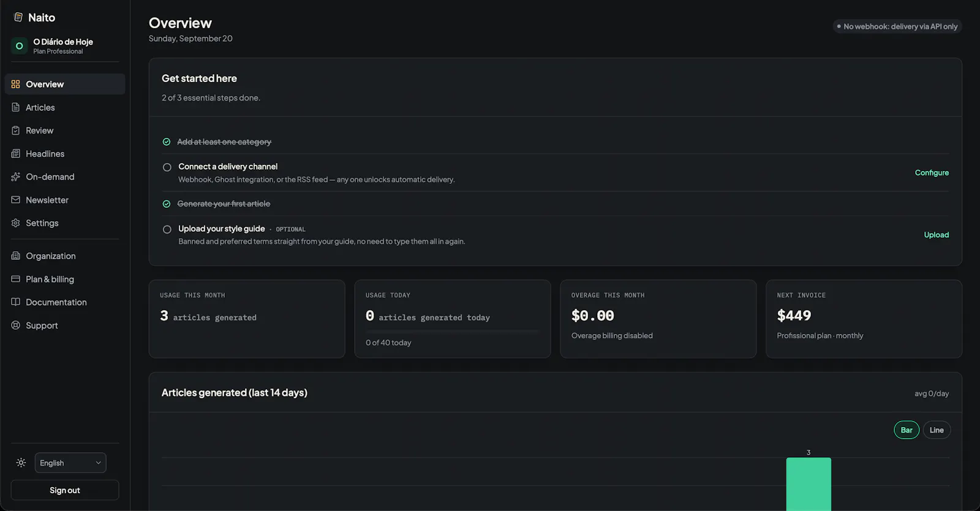Click the Configure link
This screenshot has width=980, height=511.
(x=932, y=173)
